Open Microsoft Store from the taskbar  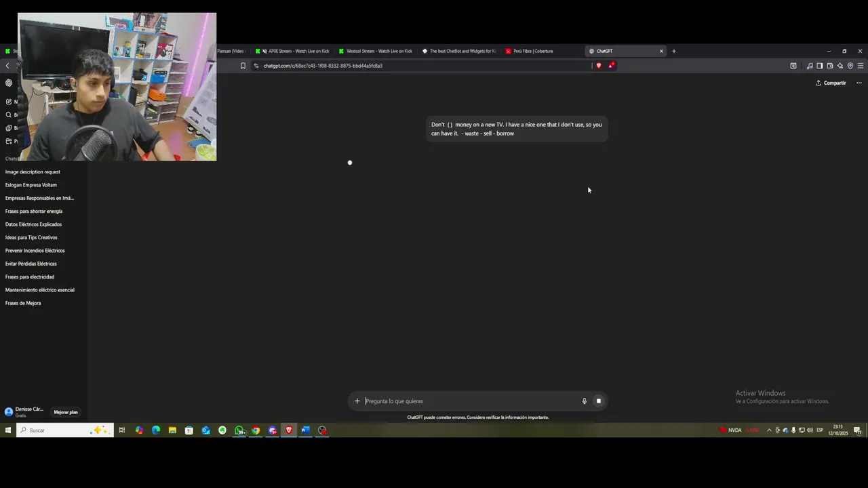click(189, 430)
